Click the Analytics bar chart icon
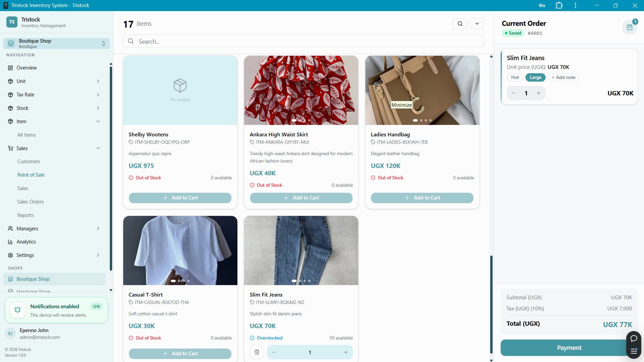This screenshot has width=644, height=362. pos(10,242)
